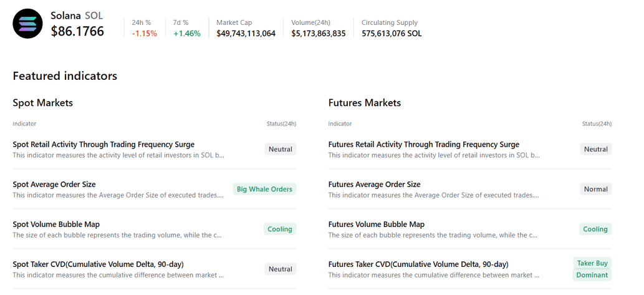Click the Market Cap value
The image size is (644, 295).
point(246,34)
